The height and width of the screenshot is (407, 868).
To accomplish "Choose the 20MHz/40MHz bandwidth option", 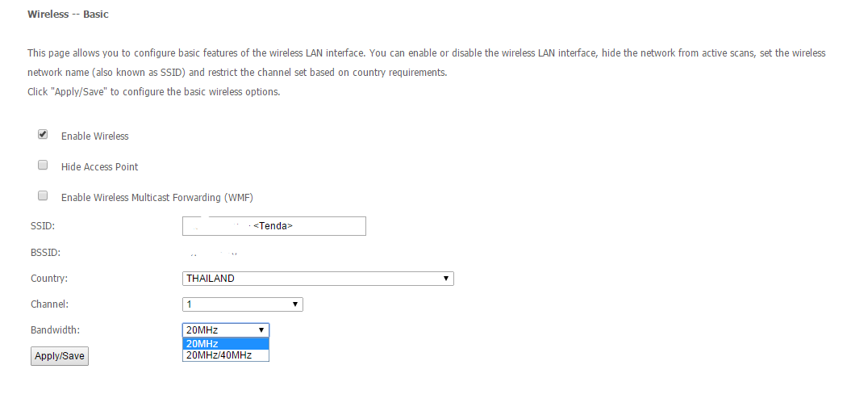I will (225, 355).
